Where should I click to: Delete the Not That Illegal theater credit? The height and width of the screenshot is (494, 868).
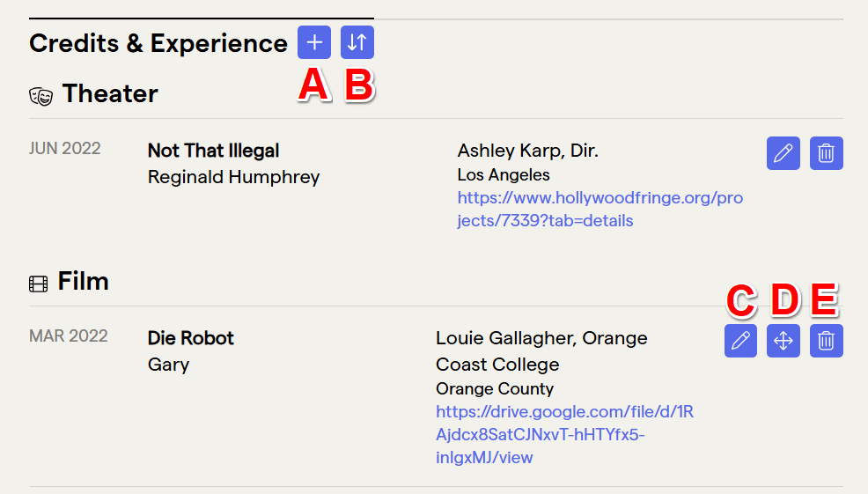[x=827, y=153]
